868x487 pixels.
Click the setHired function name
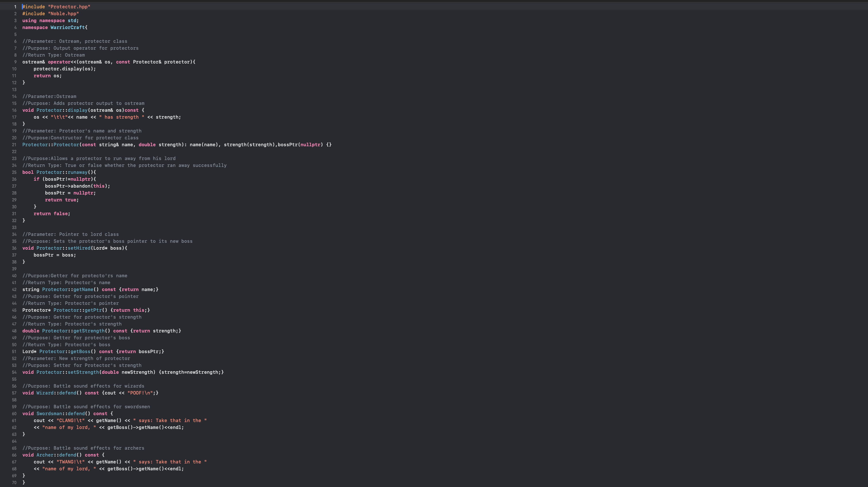pyautogui.click(x=79, y=248)
